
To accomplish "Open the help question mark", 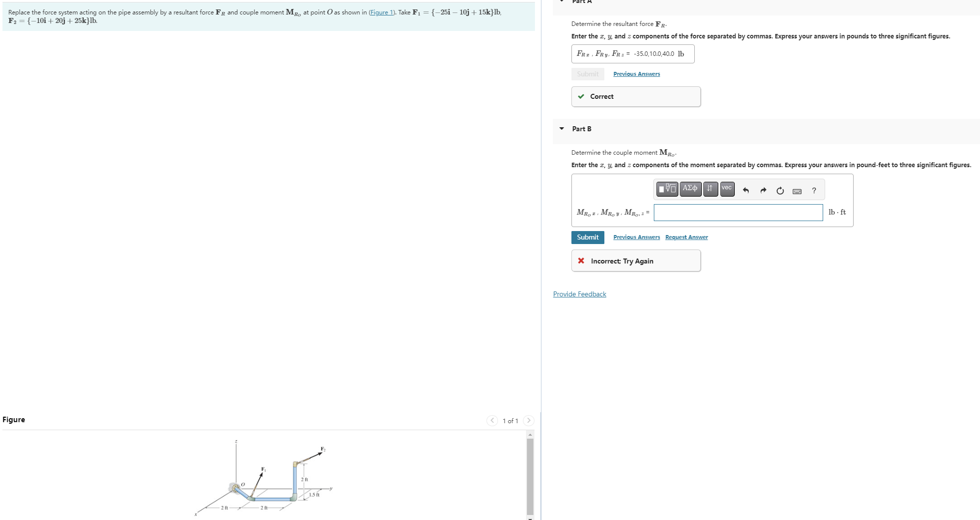I will 814,190.
